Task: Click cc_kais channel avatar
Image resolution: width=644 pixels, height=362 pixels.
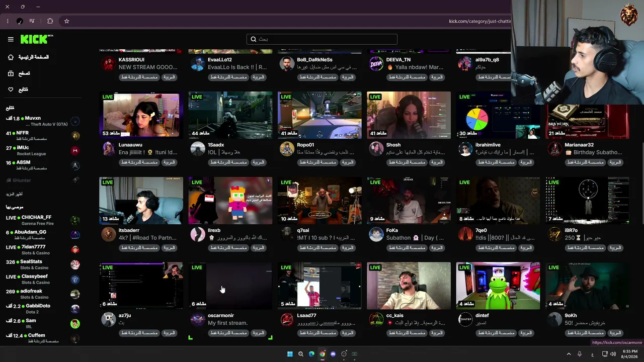Action: (376, 319)
